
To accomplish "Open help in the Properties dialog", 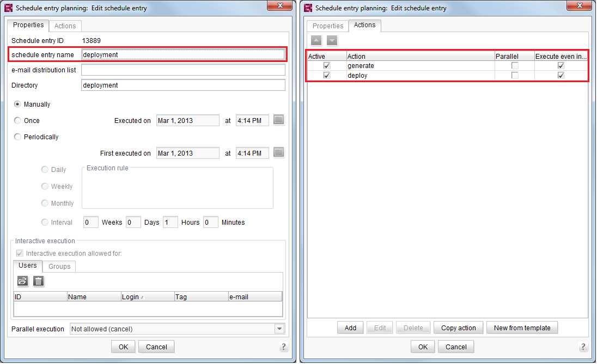I will [x=283, y=347].
